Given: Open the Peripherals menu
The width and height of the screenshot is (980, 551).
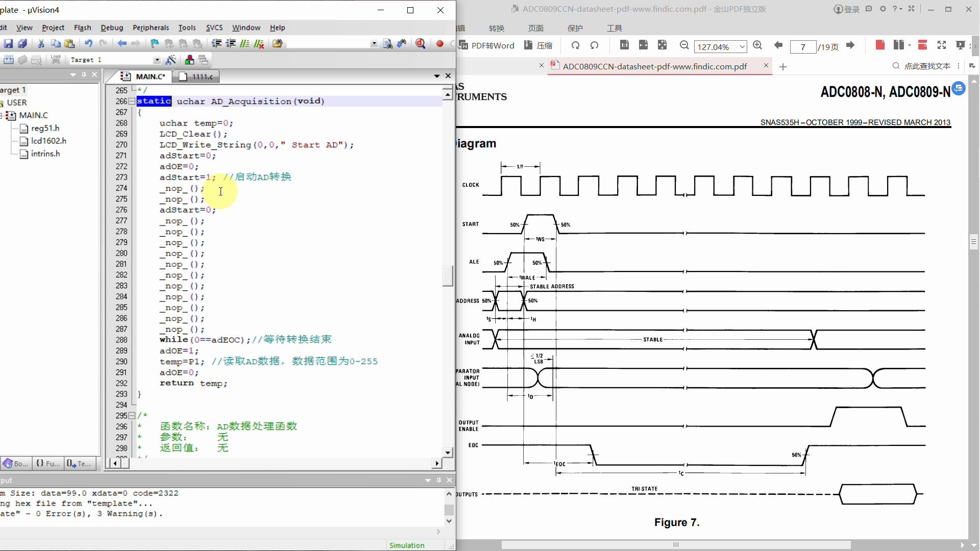Looking at the screenshot, I should (151, 28).
